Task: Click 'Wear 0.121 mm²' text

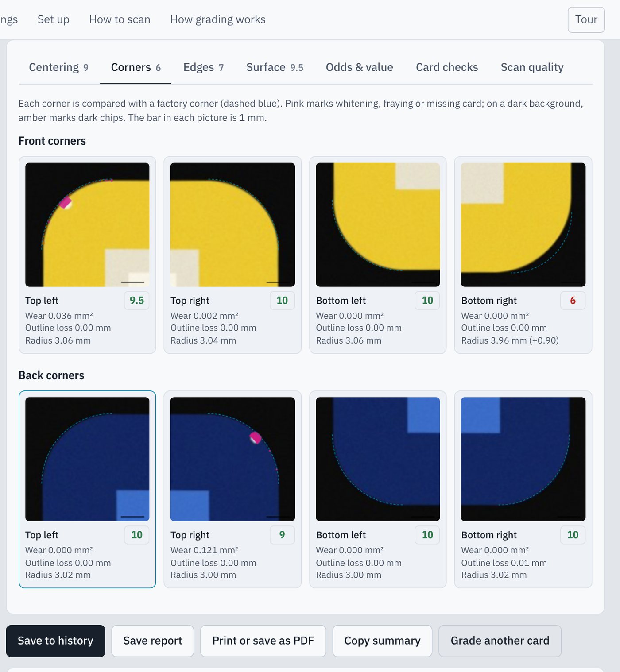Action: [204, 550]
